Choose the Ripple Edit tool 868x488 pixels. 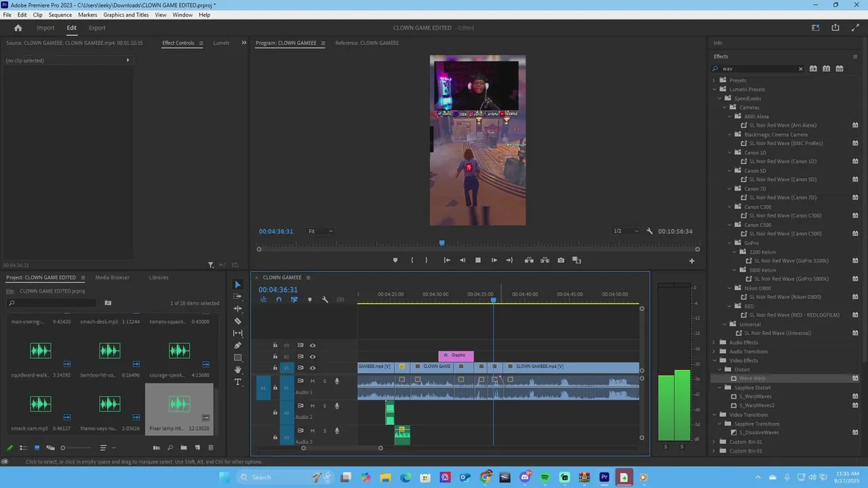tap(237, 309)
